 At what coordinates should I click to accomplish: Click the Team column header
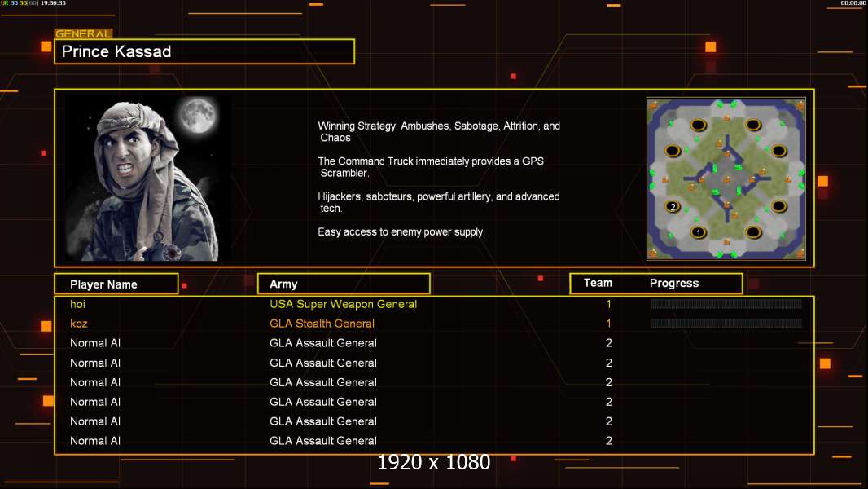[598, 283]
